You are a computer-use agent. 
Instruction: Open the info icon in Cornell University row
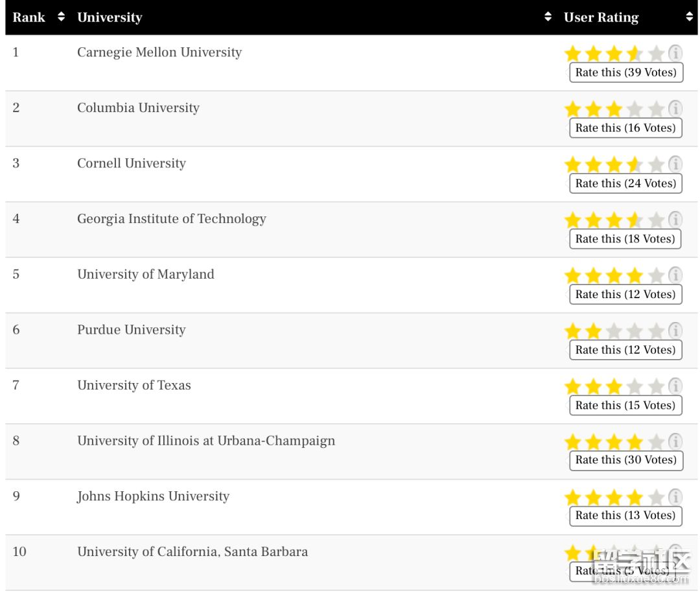click(x=675, y=163)
